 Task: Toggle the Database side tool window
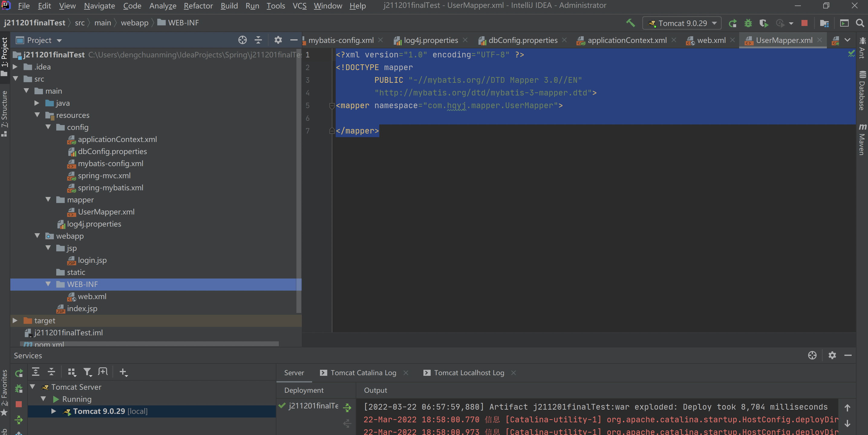click(x=862, y=91)
